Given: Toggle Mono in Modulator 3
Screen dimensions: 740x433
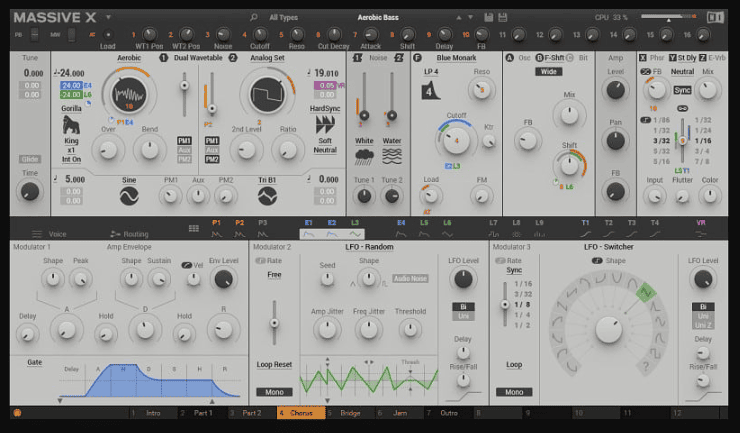Looking at the screenshot, I should pyautogui.click(x=514, y=392).
